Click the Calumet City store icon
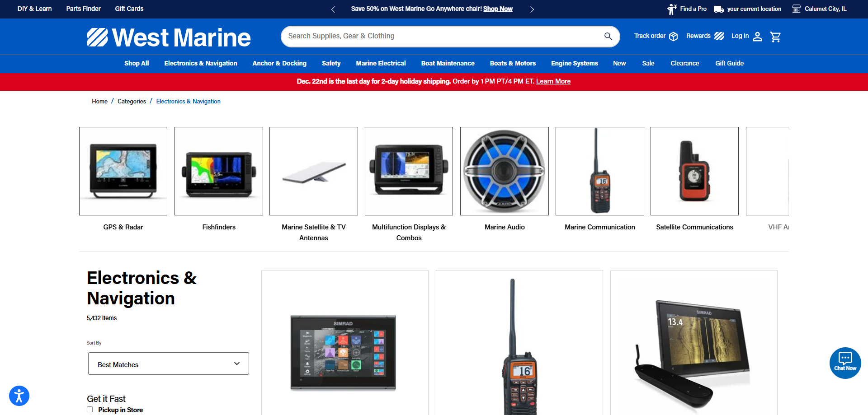This screenshot has height=415, width=868. click(797, 9)
